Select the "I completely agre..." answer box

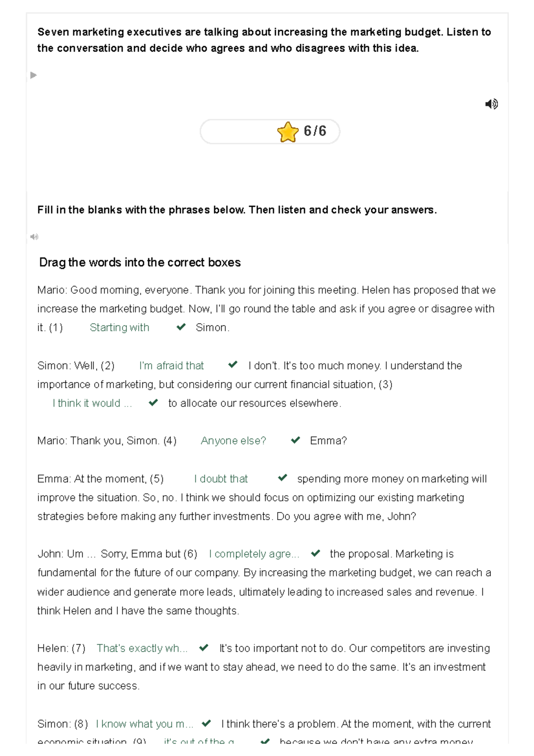click(x=254, y=554)
